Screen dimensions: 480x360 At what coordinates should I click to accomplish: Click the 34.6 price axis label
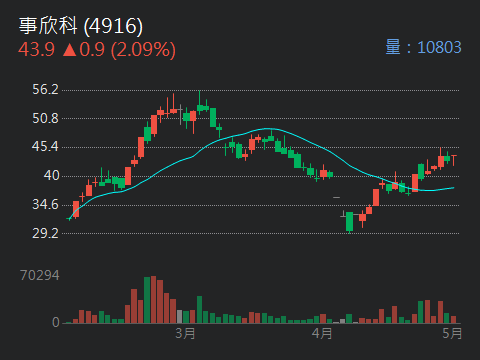point(45,204)
